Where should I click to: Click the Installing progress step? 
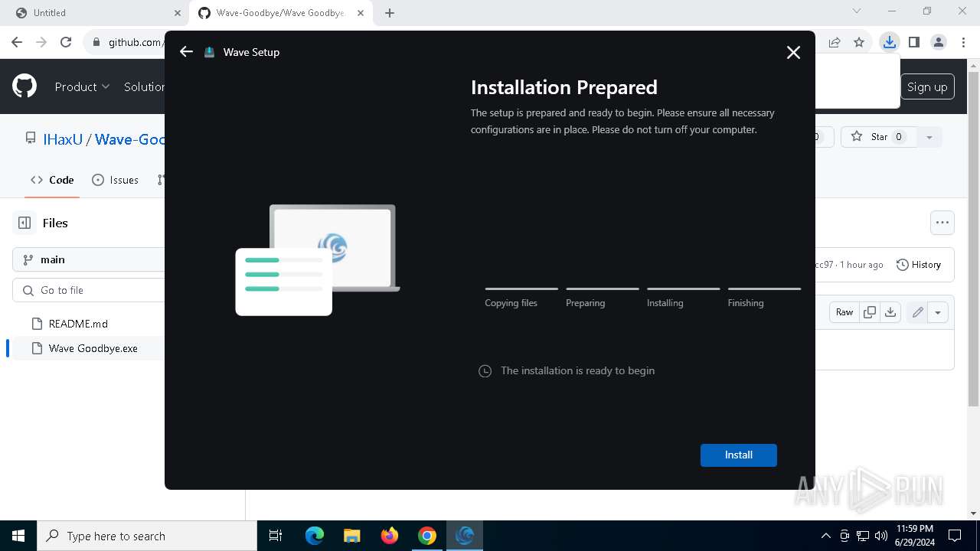(683, 298)
